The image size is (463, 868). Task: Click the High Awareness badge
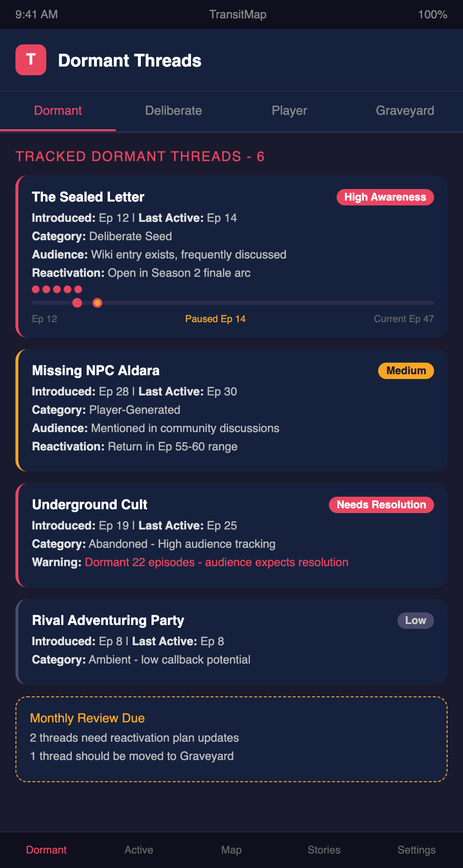(385, 197)
